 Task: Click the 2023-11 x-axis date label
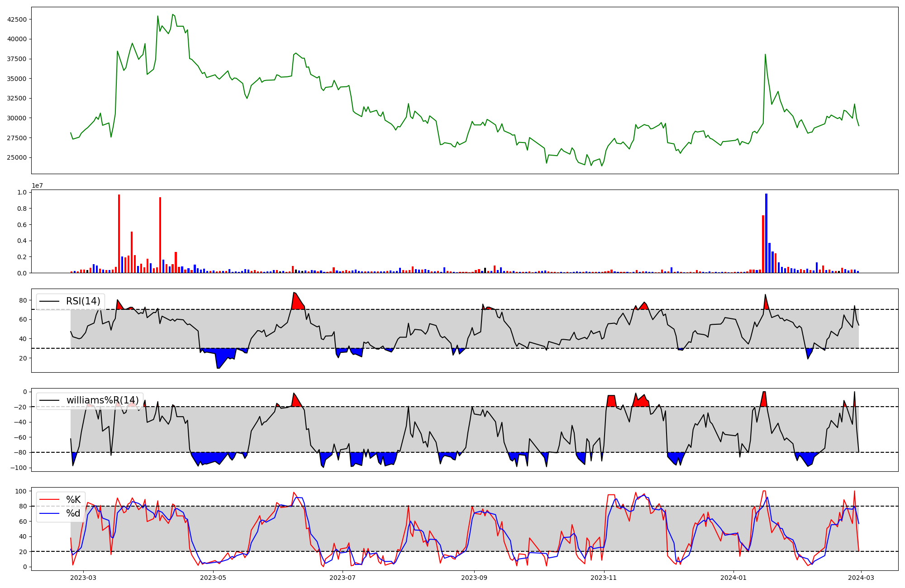tap(604, 578)
